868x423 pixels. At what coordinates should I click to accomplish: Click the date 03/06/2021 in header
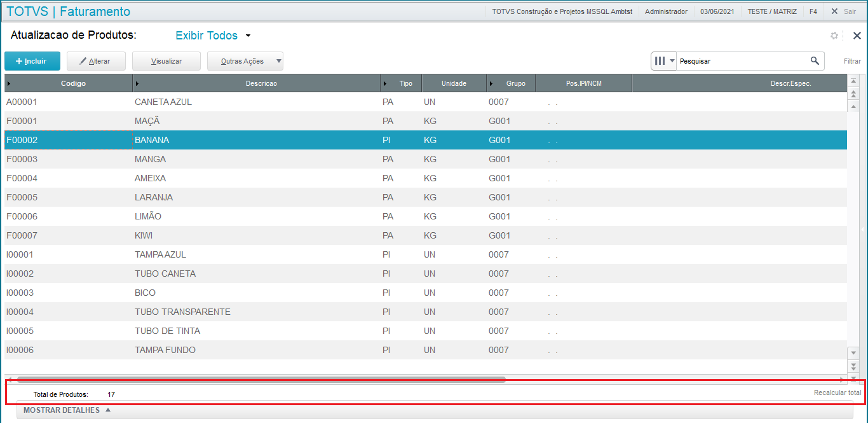(717, 11)
